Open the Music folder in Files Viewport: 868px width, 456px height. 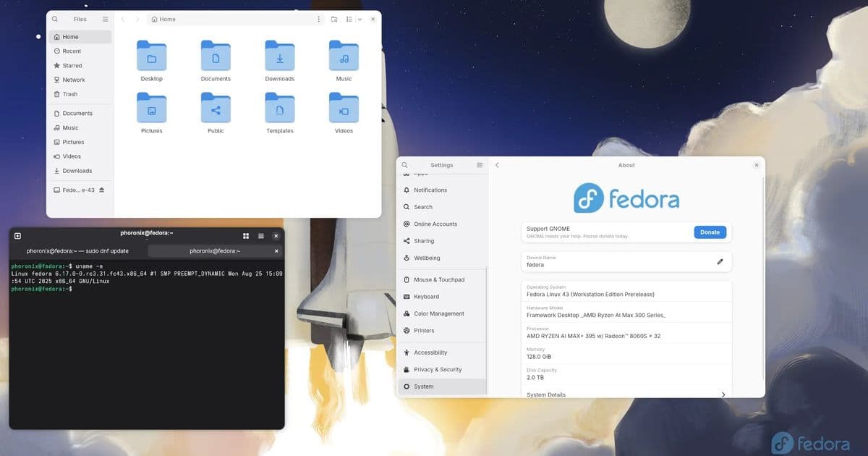pyautogui.click(x=344, y=58)
